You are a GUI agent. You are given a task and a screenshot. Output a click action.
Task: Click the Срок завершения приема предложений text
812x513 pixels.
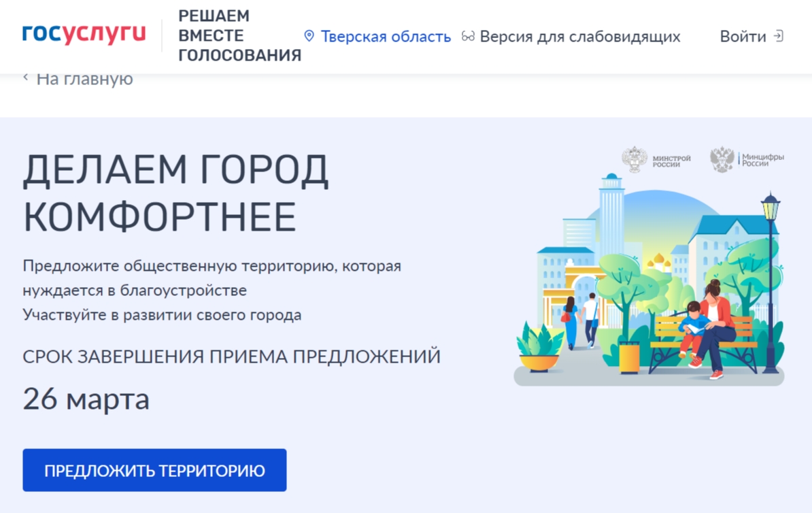[231, 357]
